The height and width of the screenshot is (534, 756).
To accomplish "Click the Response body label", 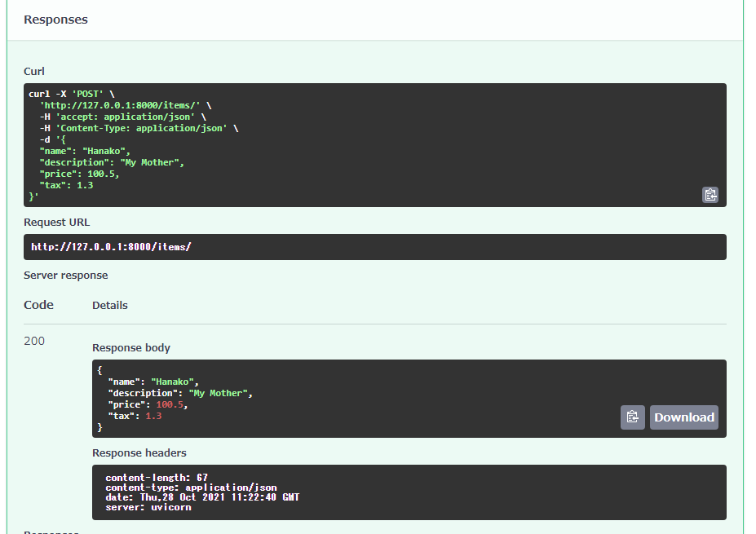I will point(130,347).
